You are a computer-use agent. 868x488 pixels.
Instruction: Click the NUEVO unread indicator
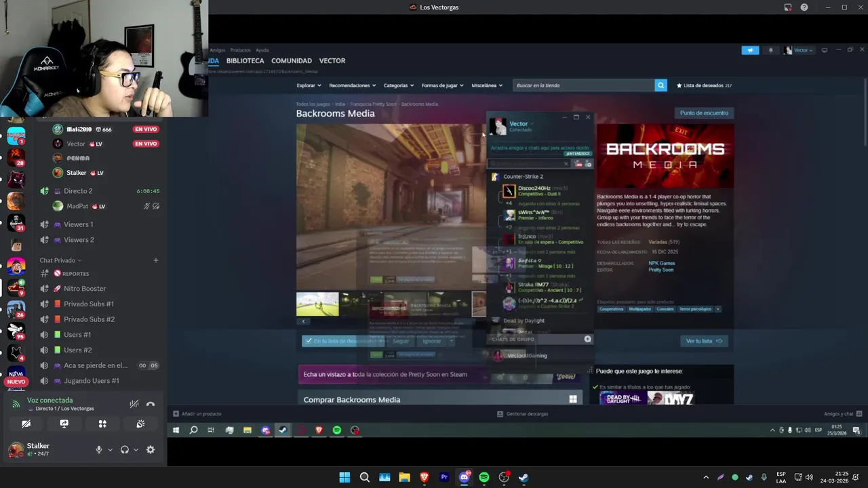[x=16, y=382]
